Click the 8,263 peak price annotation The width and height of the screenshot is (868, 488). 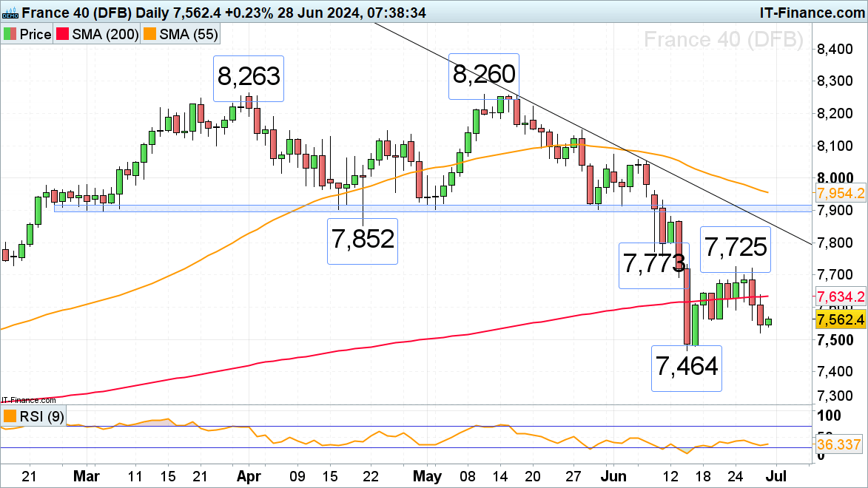coord(249,78)
